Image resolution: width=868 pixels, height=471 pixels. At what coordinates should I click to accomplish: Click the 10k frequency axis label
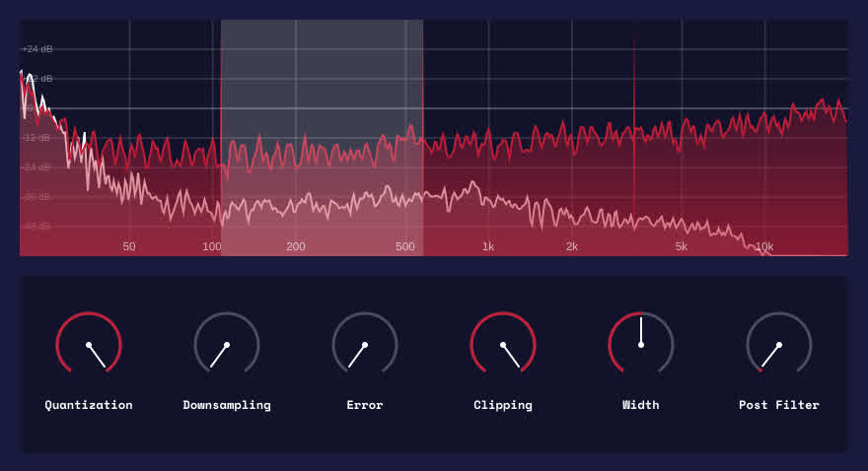[764, 246]
